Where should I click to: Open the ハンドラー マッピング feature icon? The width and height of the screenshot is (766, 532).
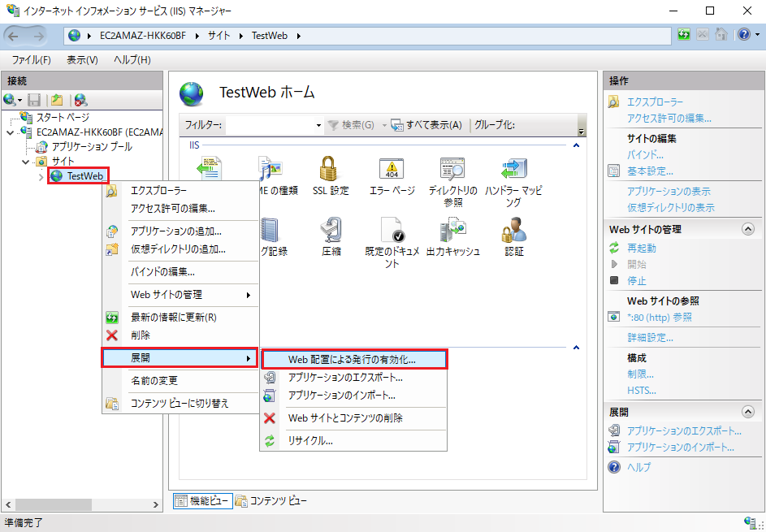point(513,182)
